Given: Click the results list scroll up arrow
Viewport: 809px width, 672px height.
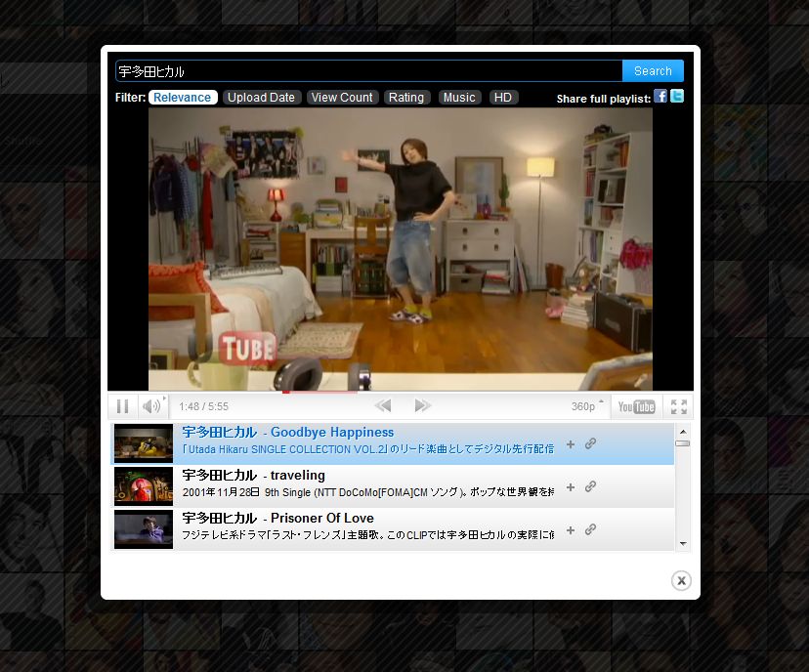Looking at the screenshot, I should coord(683,432).
